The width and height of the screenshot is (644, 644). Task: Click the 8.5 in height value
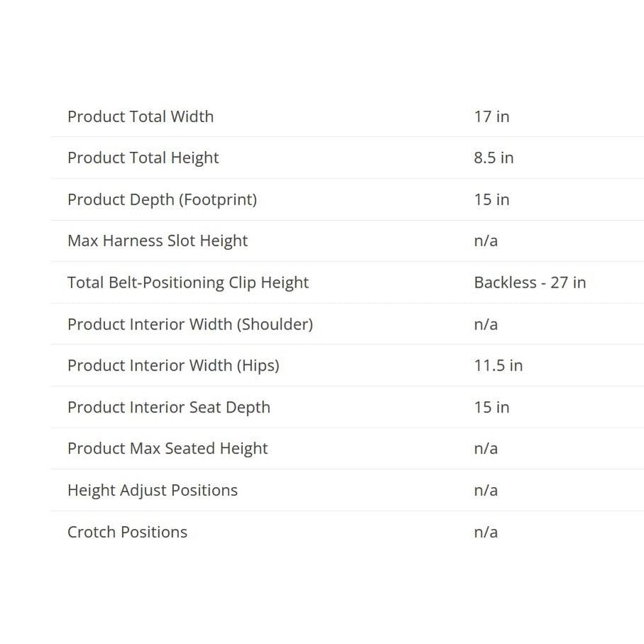pyautogui.click(x=493, y=158)
